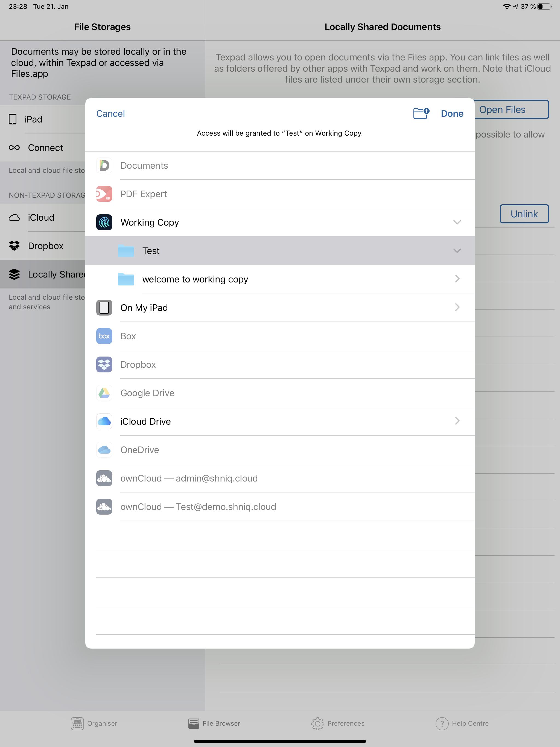
Task: Tap the Organiser icon in bottom bar
Action: tap(77, 723)
